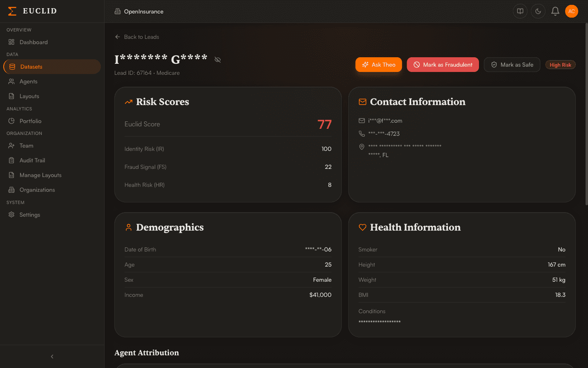Click the Sex value Female
The width and height of the screenshot is (588, 368).
coord(322,280)
